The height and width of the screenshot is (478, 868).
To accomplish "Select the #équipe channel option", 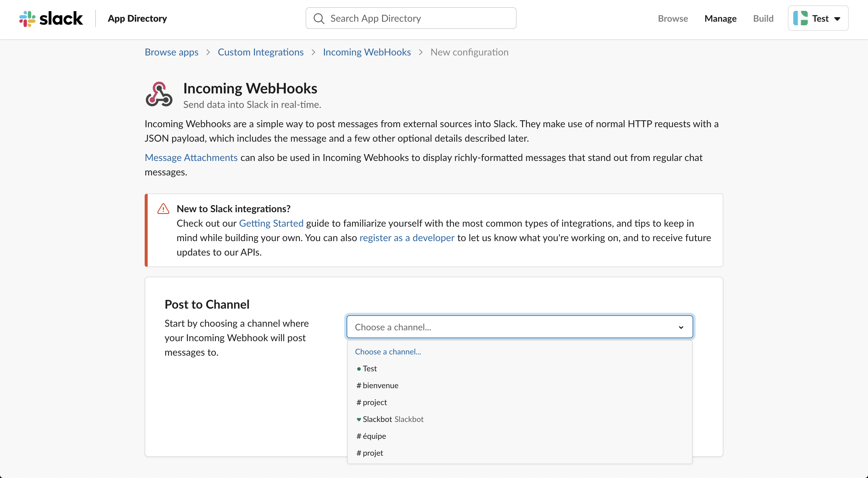I will click(x=520, y=436).
